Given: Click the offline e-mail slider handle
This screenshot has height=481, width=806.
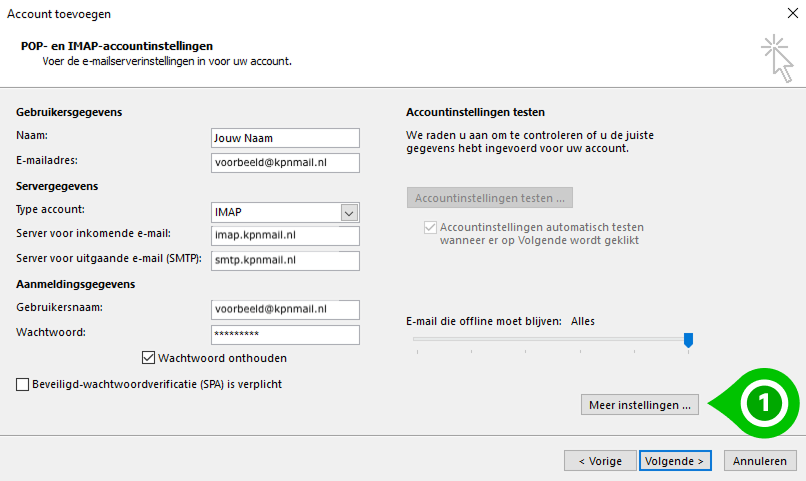Looking at the screenshot, I should point(688,340).
